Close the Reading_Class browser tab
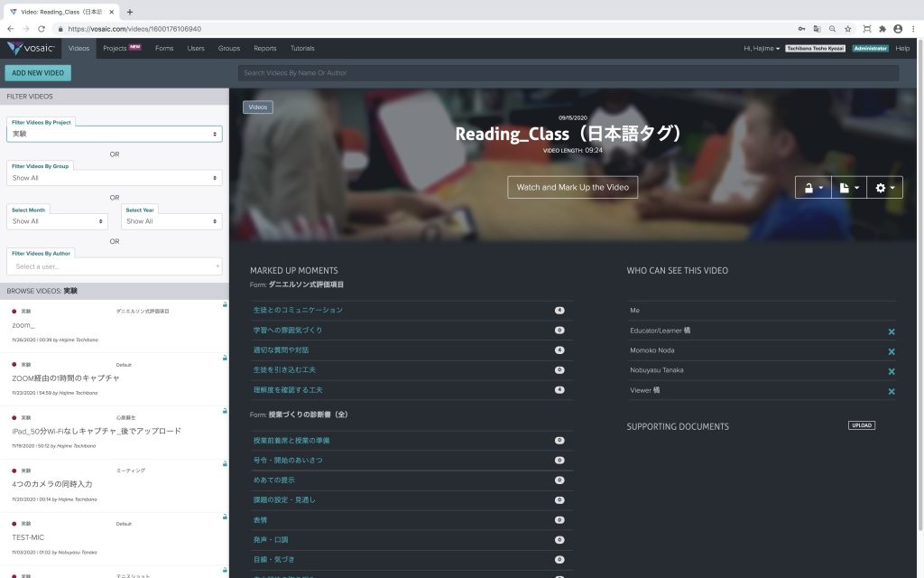 [x=111, y=12]
